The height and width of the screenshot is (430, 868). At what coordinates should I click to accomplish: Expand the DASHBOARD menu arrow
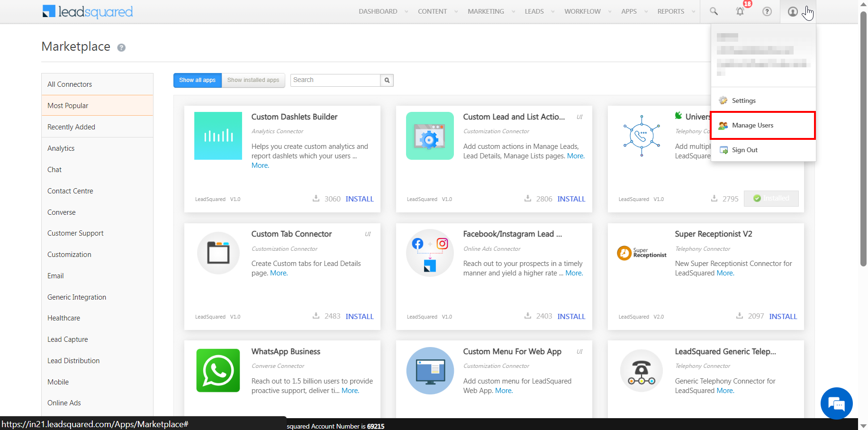[407, 12]
